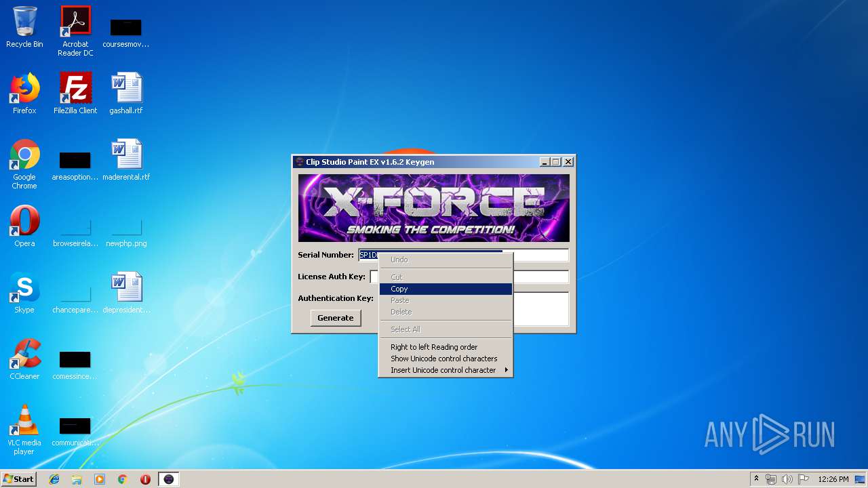Open VLC media player shortcut
Image resolution: width=868 pixels, height=488 pixels.
click(24, 430)
